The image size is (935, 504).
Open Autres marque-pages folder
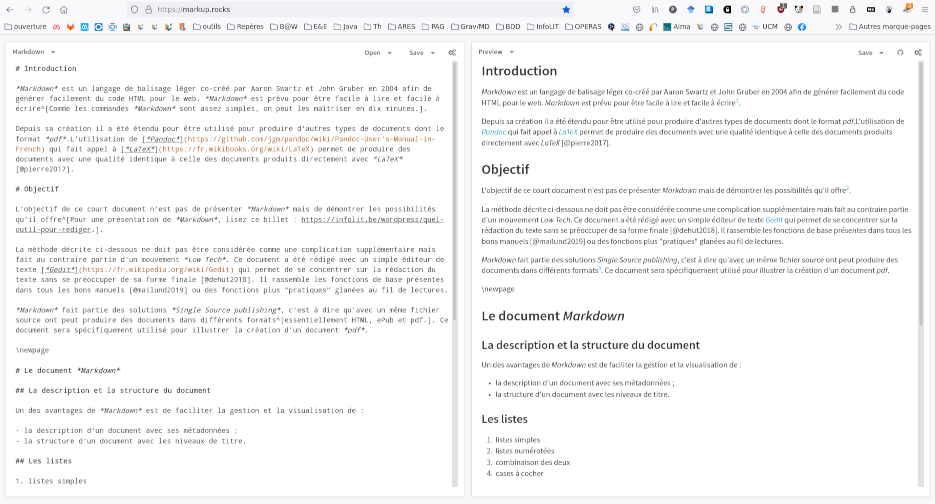point(890,27)
